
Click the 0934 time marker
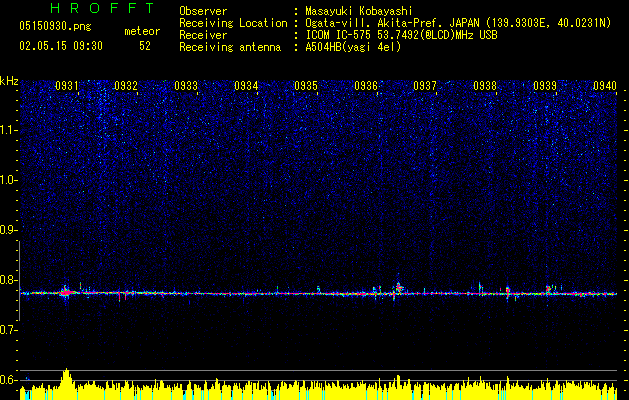[x=246, y=86]
